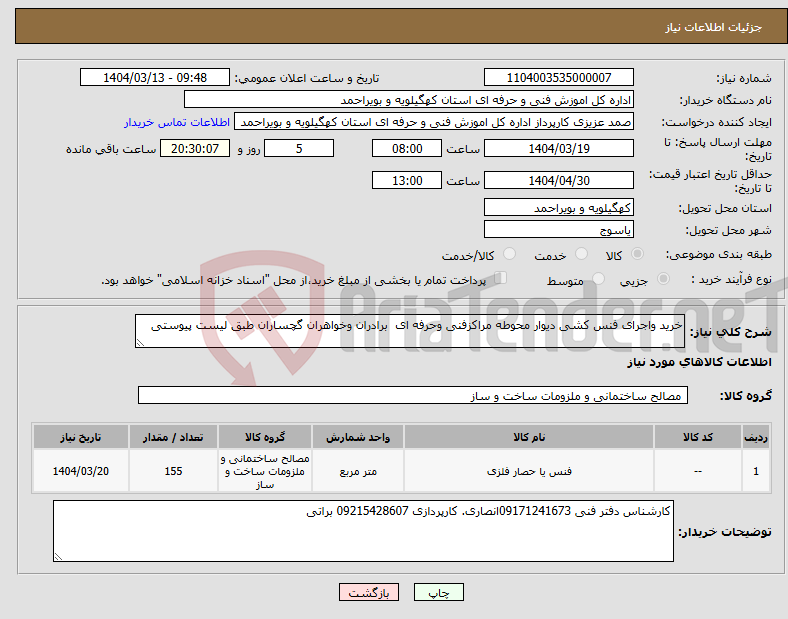Select the کالا radio button
Screen dimensions: 788x619
637,254
